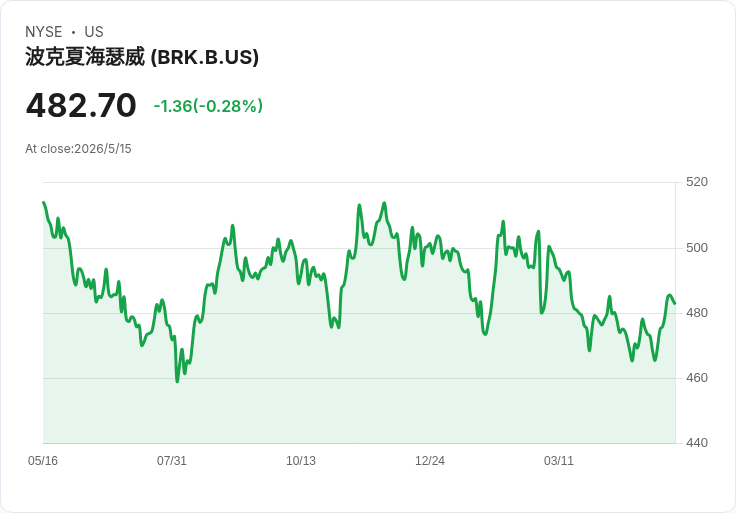736x513 pixels.
Task: Click the 480 price axis label
Action: [x=697, y=313]
